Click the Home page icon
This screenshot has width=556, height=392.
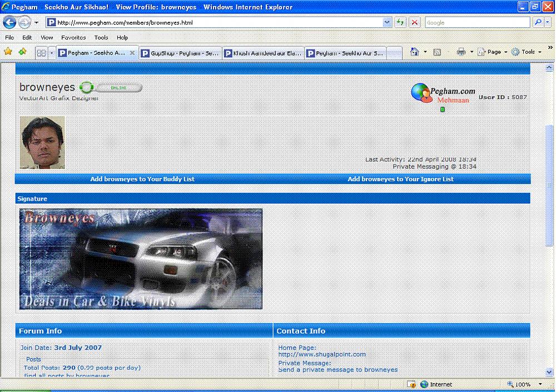pyautogui.click(x=414, y=52)
